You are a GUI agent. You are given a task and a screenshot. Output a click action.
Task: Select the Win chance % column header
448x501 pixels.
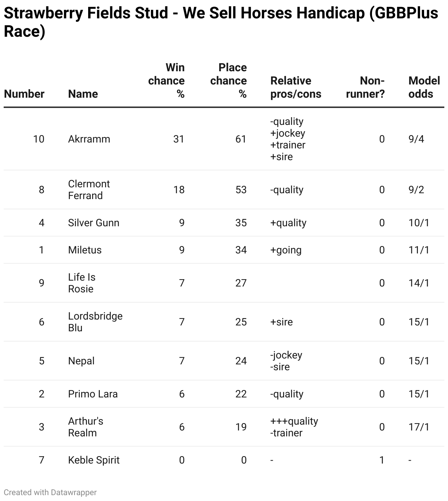(166, 80)
